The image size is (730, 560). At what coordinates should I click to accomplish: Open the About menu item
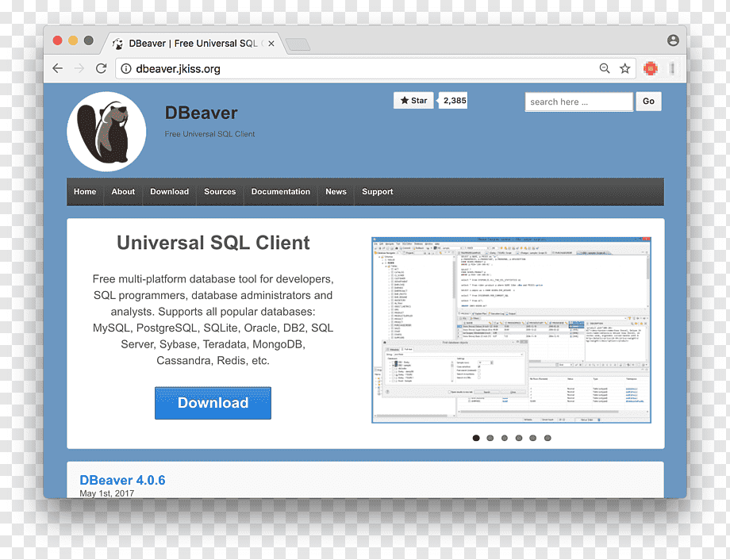click(x=123, y=192)
